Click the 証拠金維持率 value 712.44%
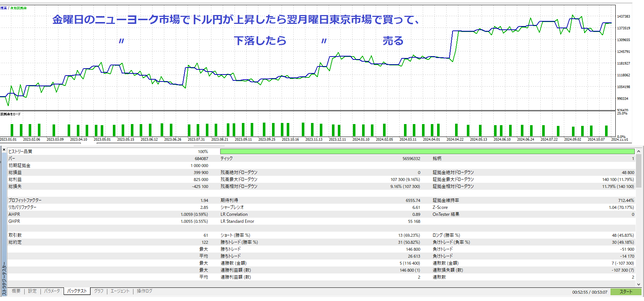Screen dimensions: 644x301 (x=626, y=200)
